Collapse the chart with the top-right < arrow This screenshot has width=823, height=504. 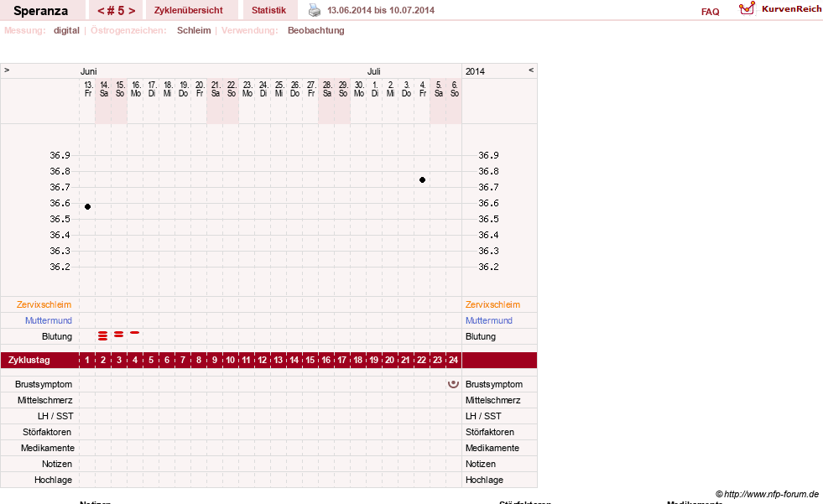[531, 70]
